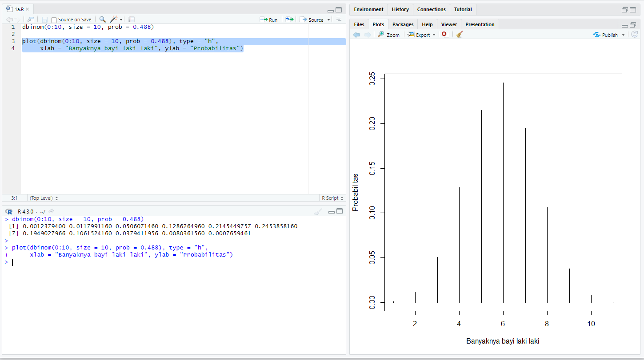
Task: Go back to previous source location
Action: coord(9,20)
